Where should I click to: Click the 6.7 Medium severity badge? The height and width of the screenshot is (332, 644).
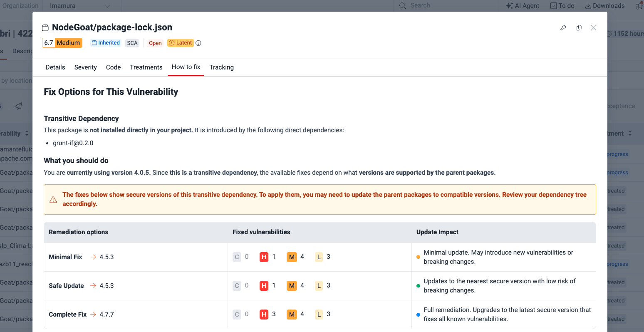pos(62,43)
